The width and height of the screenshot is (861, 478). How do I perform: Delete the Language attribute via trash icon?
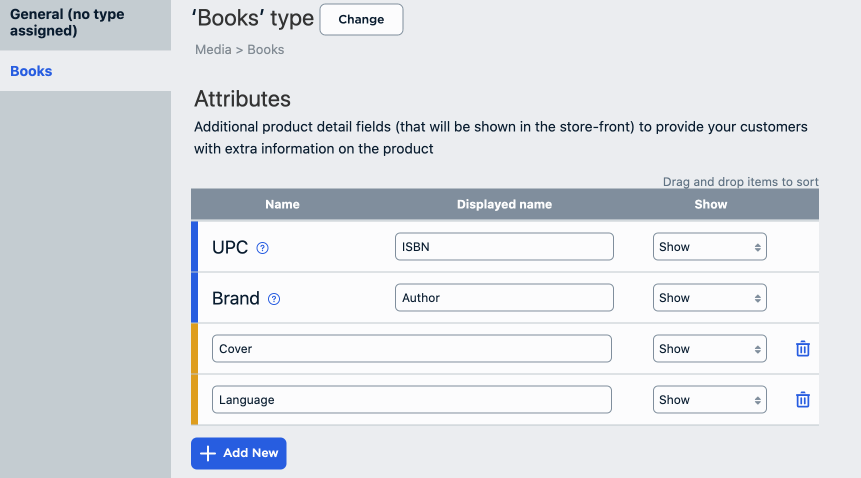[x=802, y=400]
